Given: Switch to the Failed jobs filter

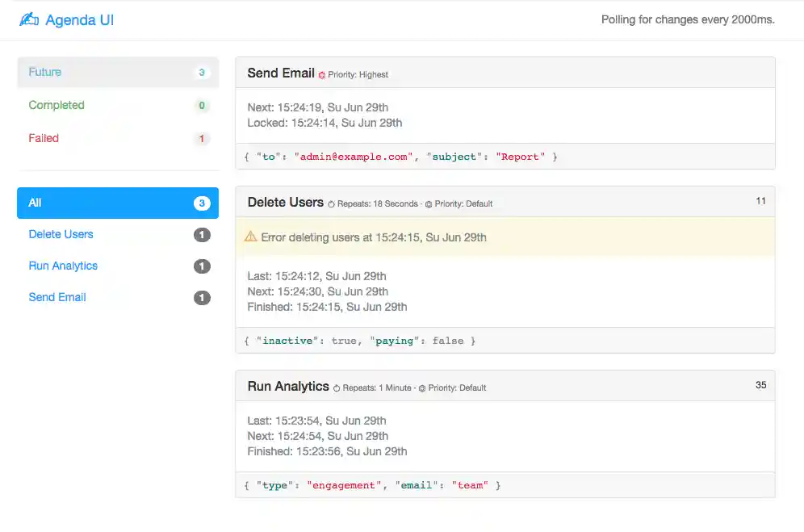Looking at the screenshot, I should coord(44,138).
